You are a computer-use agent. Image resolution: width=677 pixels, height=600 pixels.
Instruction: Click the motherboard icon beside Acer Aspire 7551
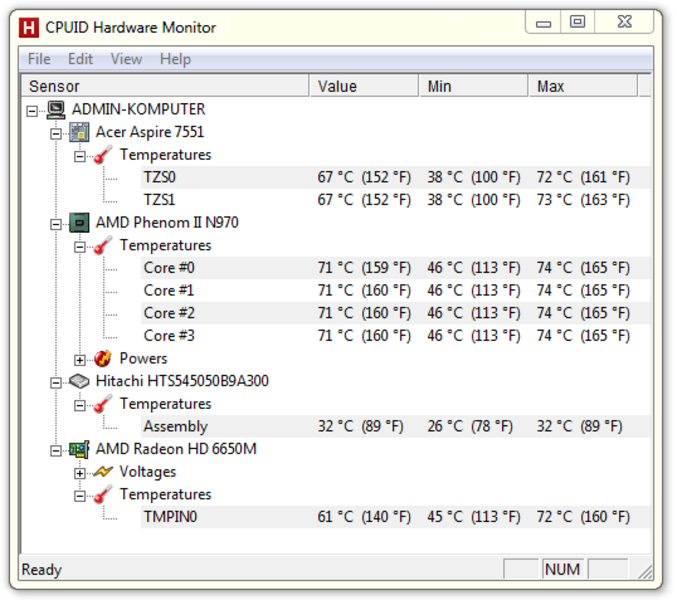(79, 132)
